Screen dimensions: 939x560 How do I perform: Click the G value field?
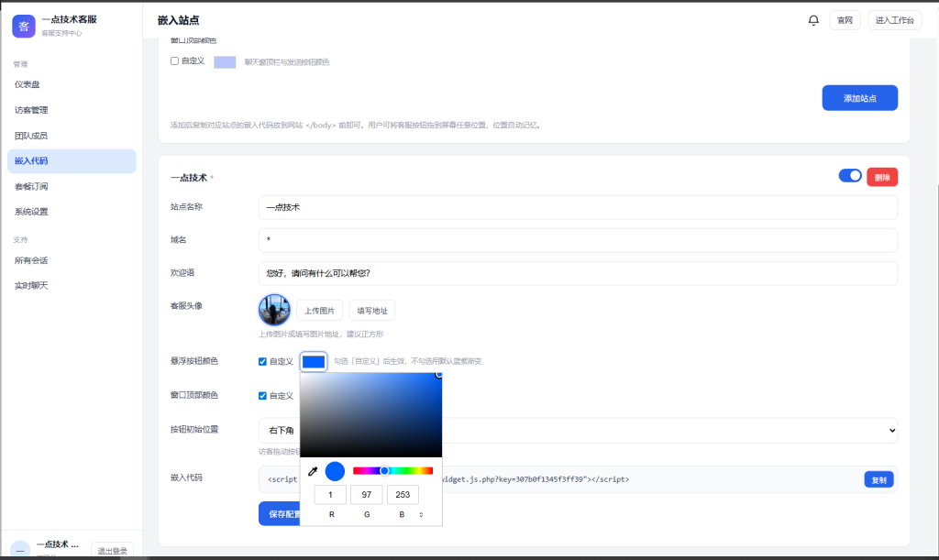click(367, 495)
